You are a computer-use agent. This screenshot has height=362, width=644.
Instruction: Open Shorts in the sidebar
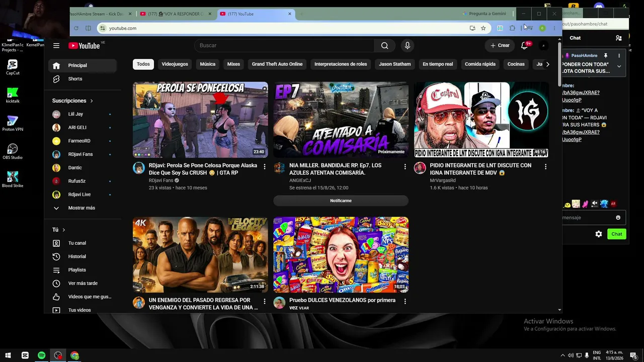point(75,79)
